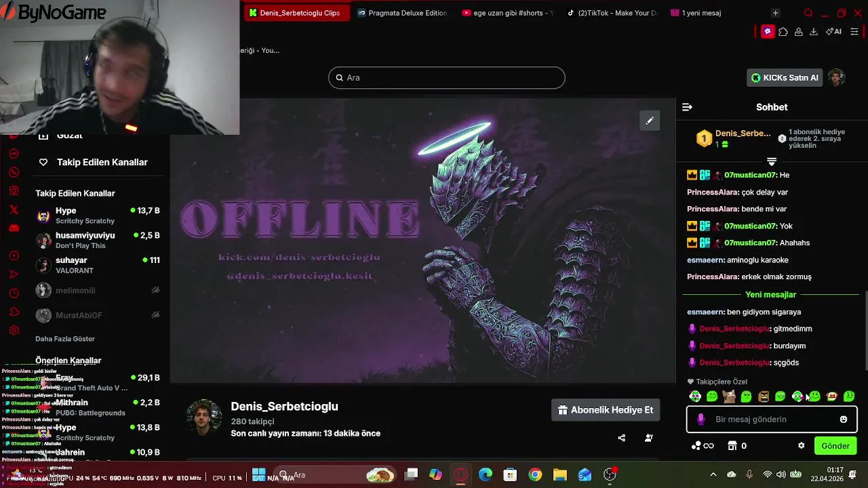868x488 pixels.
Task: Click the microphone icon in message box
Action: [x=701, y=420]
